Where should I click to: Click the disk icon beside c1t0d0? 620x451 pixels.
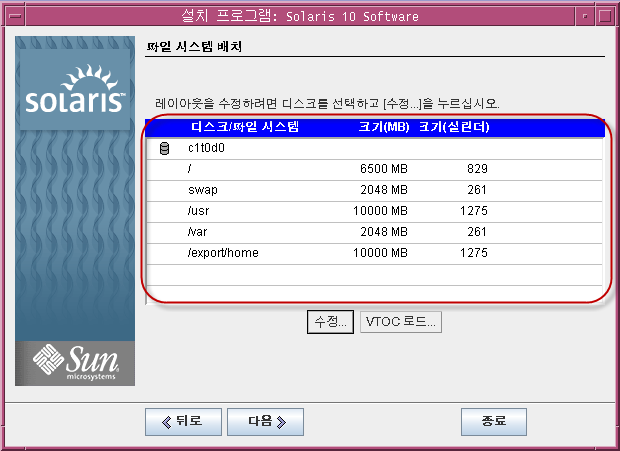pyautogui.click(x=164, y=149)
